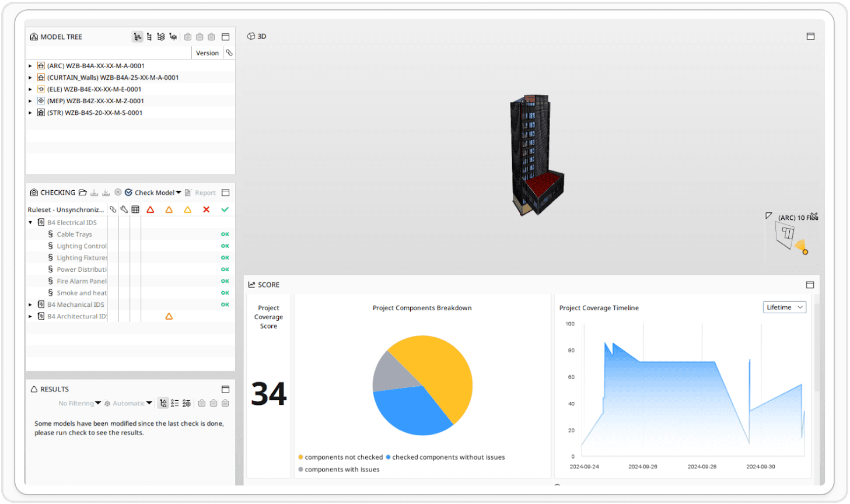
Task: Select the (MEP) WZB-B4Z model item
Action: (x=95, y=101)
